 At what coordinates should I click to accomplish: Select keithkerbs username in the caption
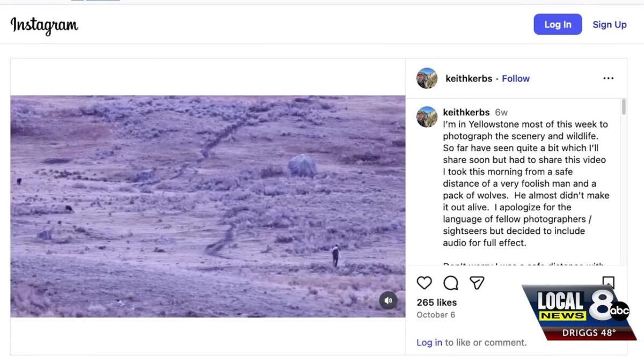(466, 112)
